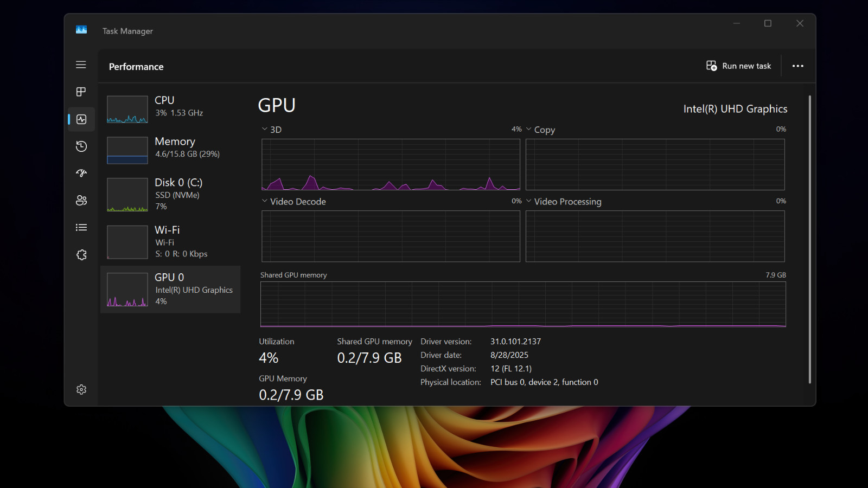
Task: Click the large GPU title
Action: click(277, 105)
